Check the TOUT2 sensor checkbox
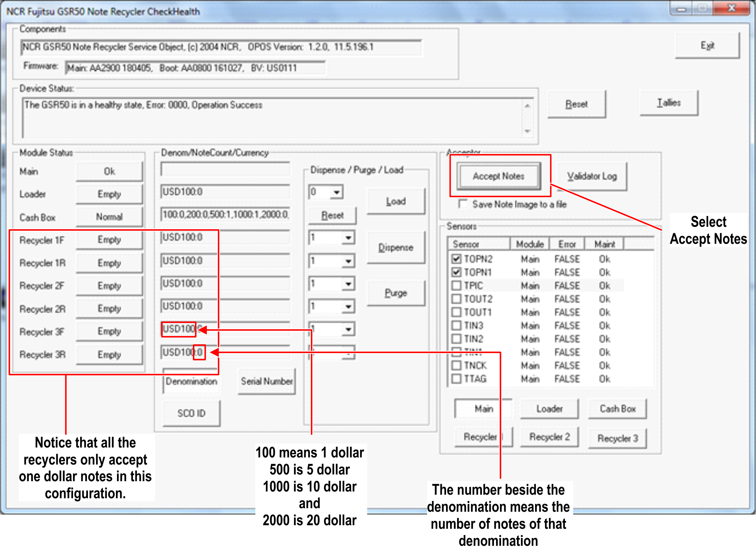 click(x=456, y=299)
